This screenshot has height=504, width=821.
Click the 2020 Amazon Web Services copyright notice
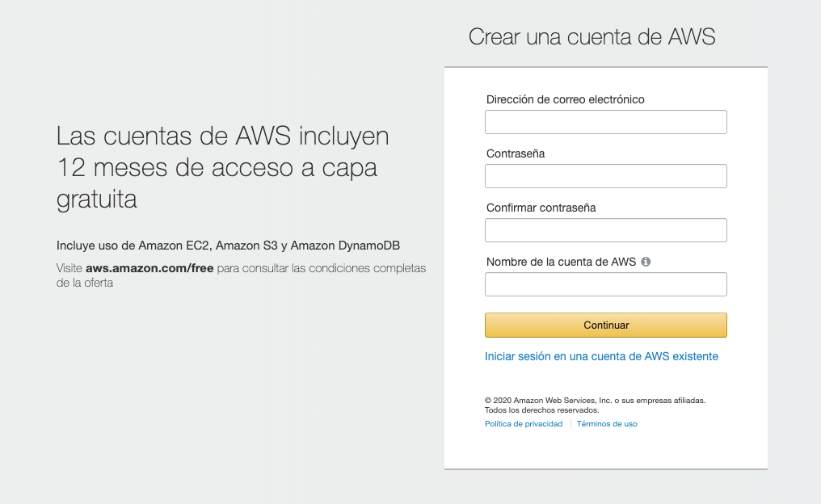(x=595, y=400)
